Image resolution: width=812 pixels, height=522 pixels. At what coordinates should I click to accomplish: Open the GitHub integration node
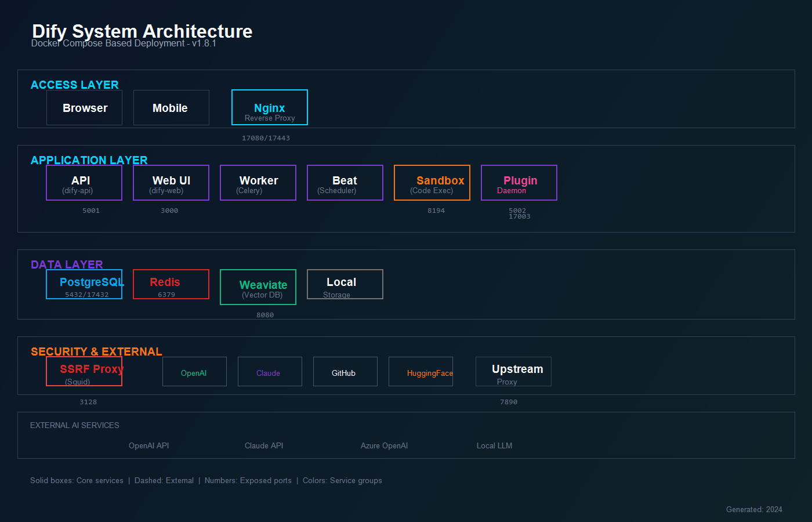(345, 371)
